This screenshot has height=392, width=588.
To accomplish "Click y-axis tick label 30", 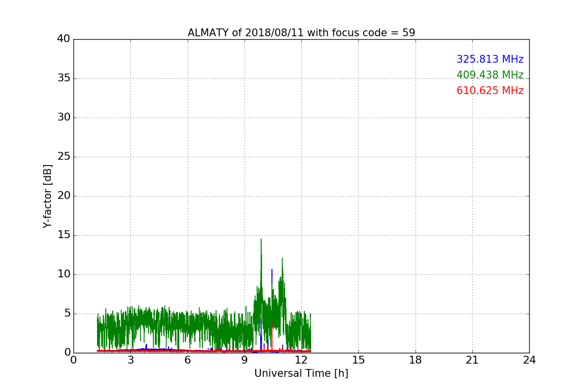I will (x=64, y=118).
